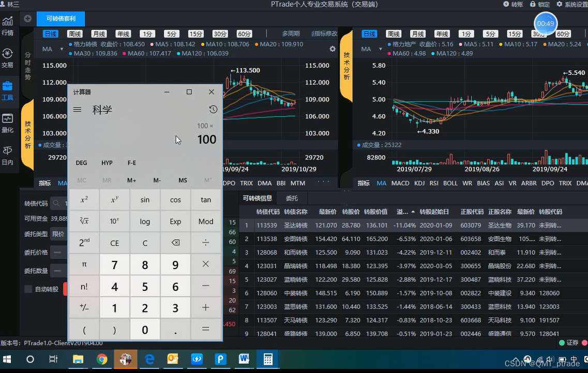Open 系统设置 system settings

[x=572, y=4]
